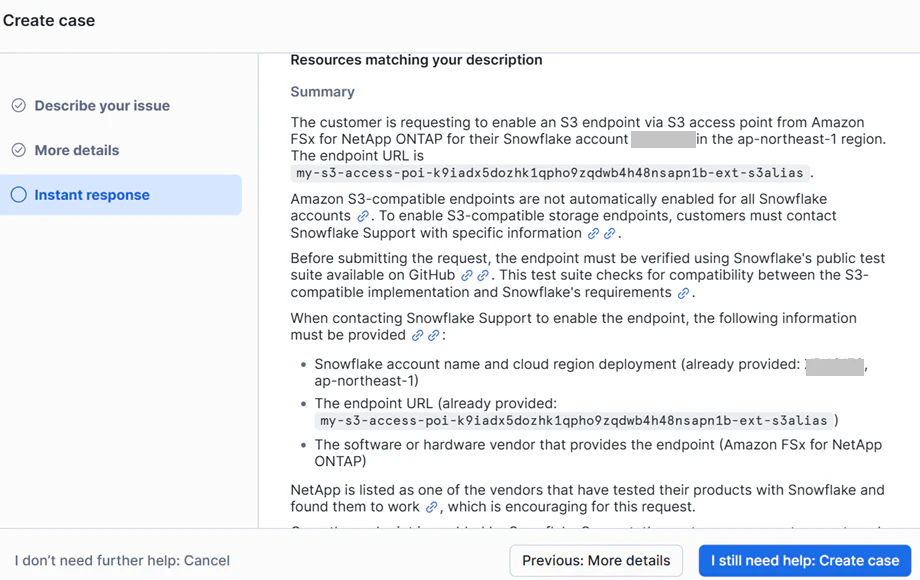The width and height of the screenshot is (920, 580).
Task: Open second link icon after 'specific information'
Action: coord(609,234)
